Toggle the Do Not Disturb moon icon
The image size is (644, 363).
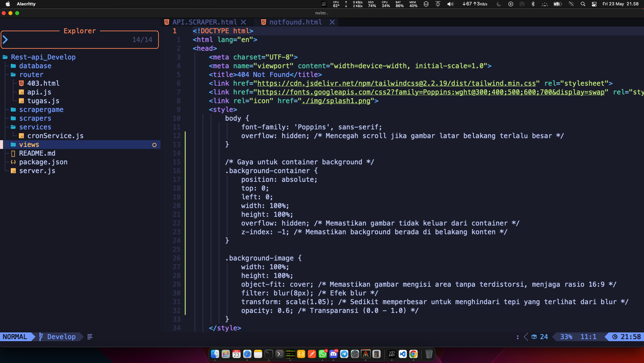pos(499,4)
